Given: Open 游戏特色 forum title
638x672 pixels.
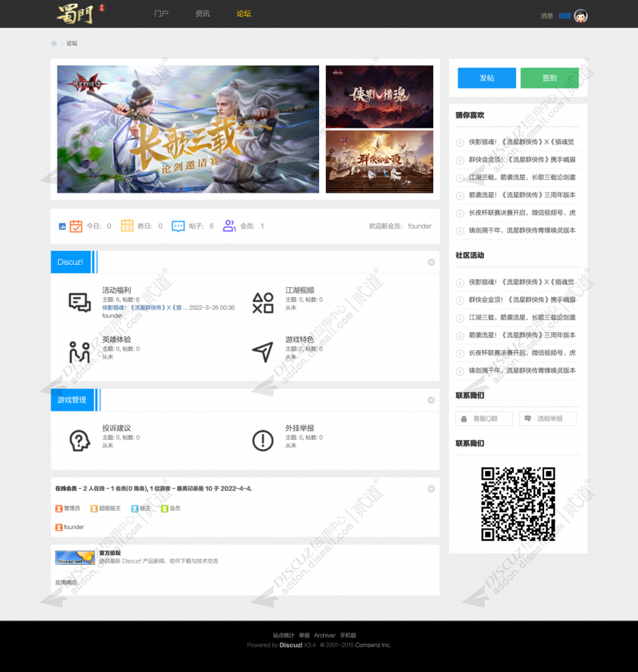Looking at the screenshot, I should point(300,339).
